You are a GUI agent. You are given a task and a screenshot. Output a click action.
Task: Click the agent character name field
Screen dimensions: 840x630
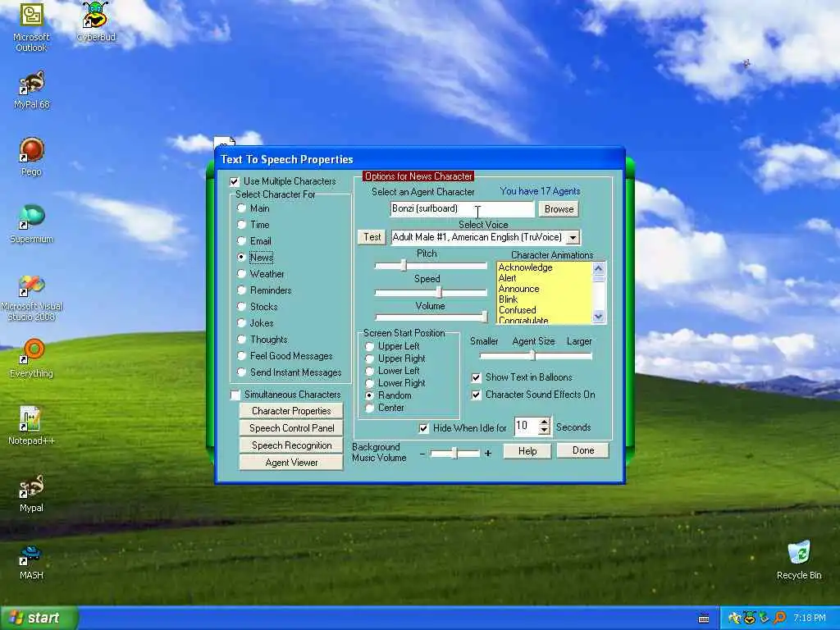pyautogui.click(x=463, y=209)
